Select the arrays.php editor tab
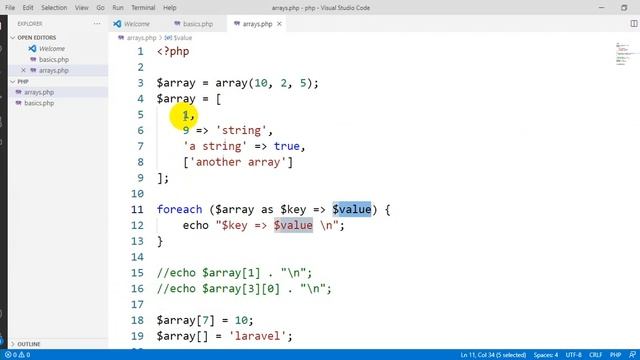The height and width of the screenshot is (360, 640). click(257, 24)
